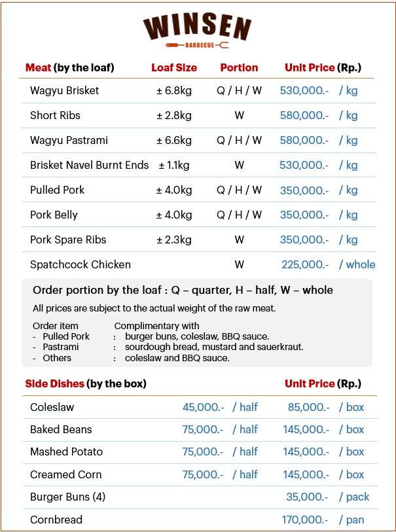This screenshot has width=396, height=532.
Task: Choose the Mashed Potato side dish
Action: pos(66,452)
